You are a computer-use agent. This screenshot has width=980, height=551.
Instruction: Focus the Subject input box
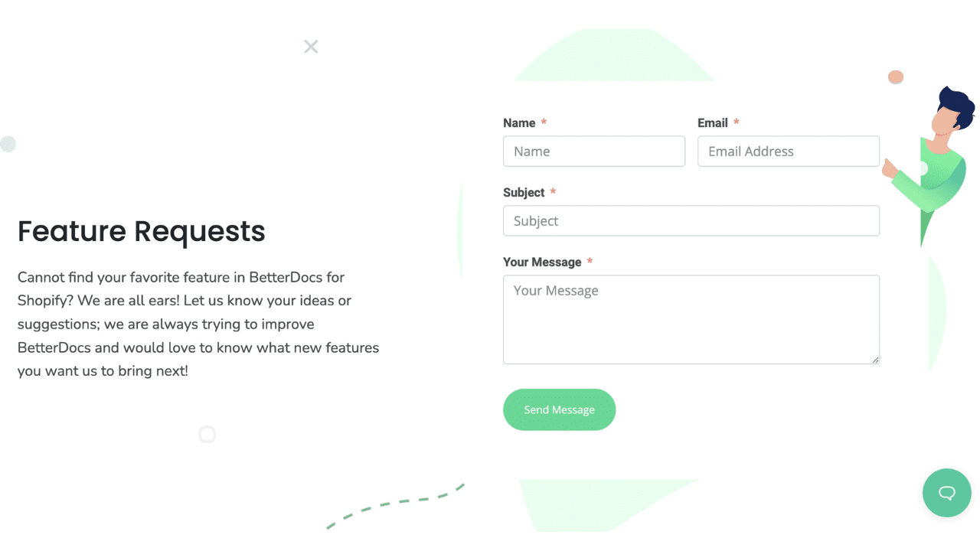[691, 220]
